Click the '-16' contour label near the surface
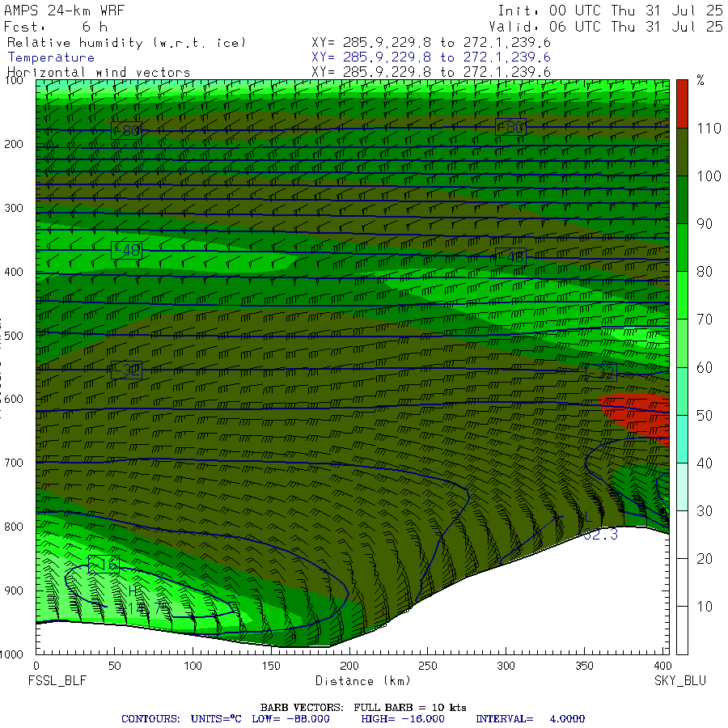The height and width of the screenshot is (728, 728). pos(104,564)
